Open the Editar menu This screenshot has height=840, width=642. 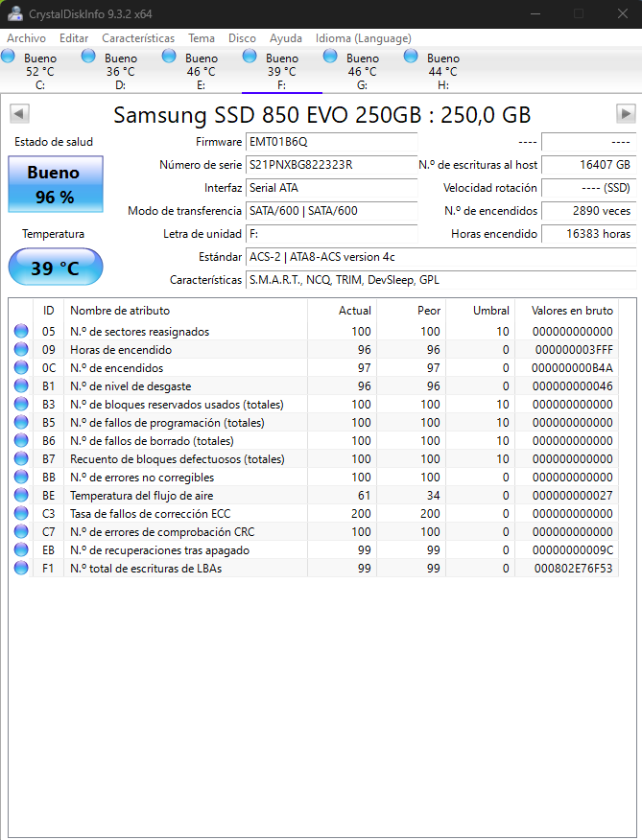point(74,38)
